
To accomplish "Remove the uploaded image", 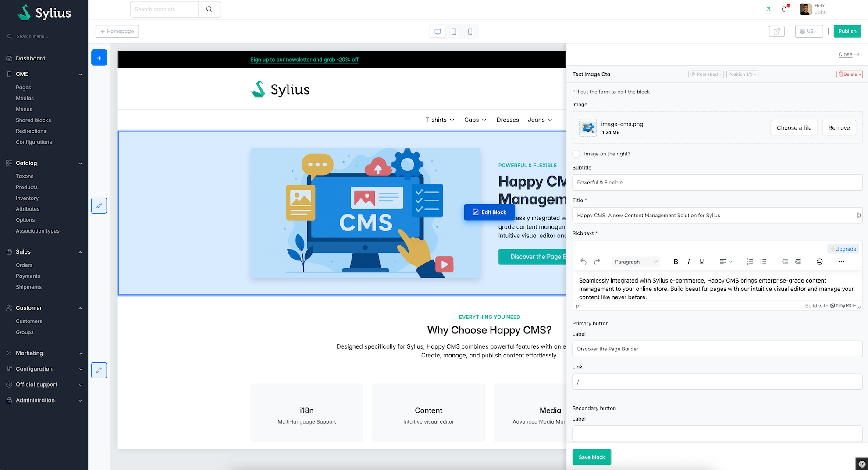I will tap(839, 128).
